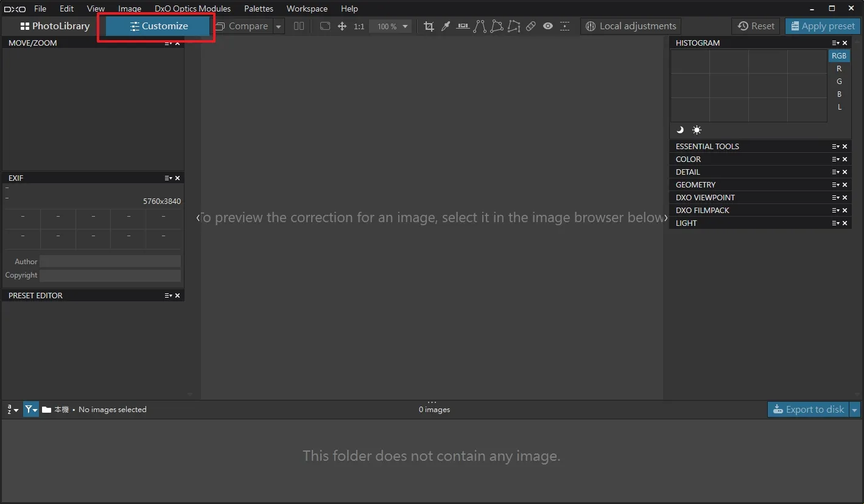Toggle highlight clipping sun icon
The height and width of the screenshot is (504, 864).
(697, 130)
